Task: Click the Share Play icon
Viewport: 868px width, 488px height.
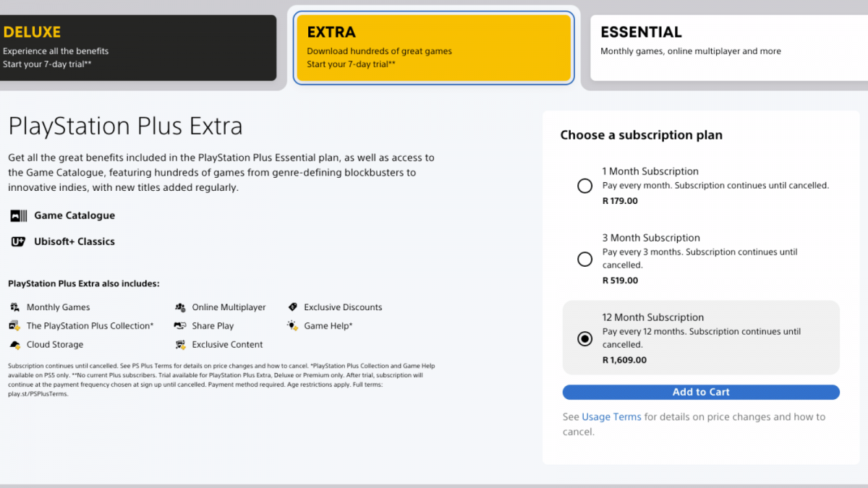Action: point(182,325)
